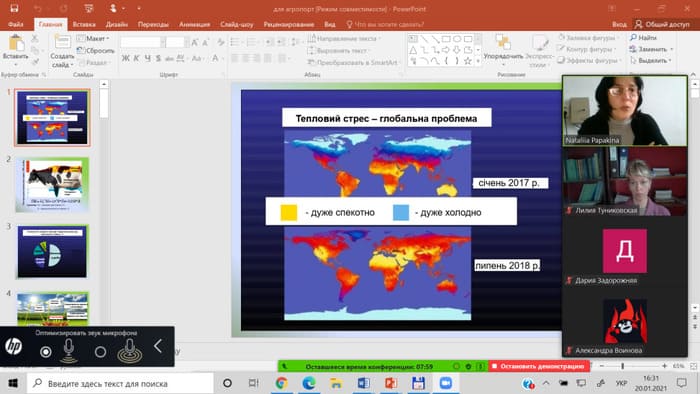The height and width of the screenshot is (394, 700).
Task: Open Microsoft Edge from the taskbar
Action: (308, 383)
